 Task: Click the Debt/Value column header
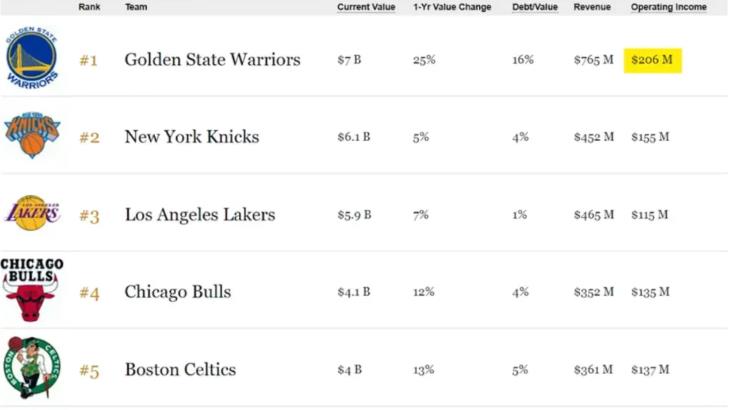click(535, 8)
